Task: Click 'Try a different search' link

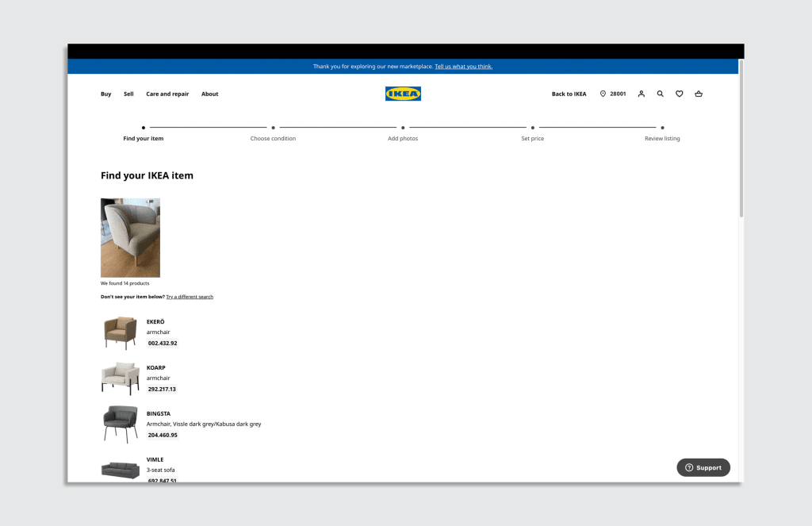Action: (x=190, y=297)
